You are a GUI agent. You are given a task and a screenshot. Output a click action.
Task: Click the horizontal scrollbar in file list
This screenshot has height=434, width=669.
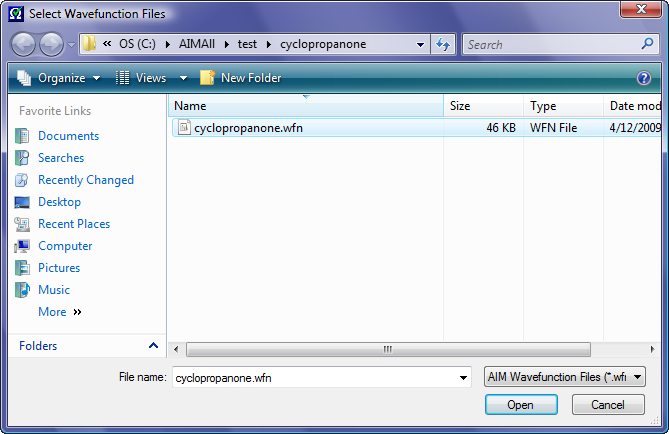tap(388, 349)
